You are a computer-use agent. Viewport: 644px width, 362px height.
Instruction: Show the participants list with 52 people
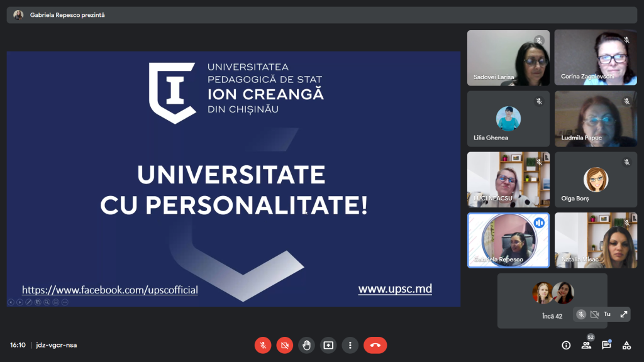(x=586, y=345)
